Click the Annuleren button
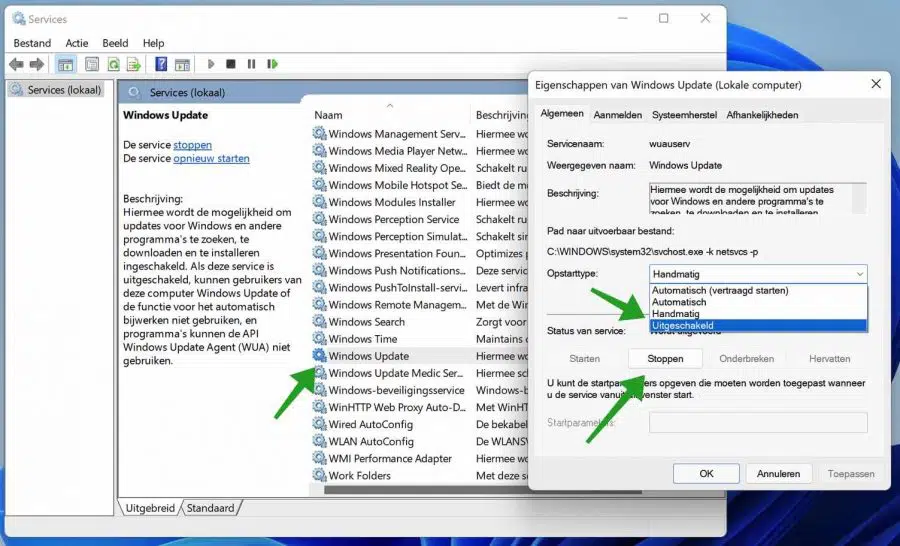900x546 pixels. tap(778, 474)
